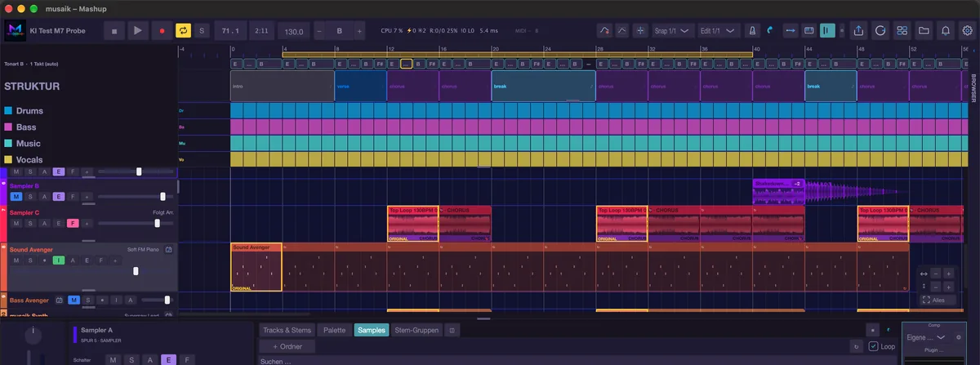Click the blue Drums color swatch
This screenshot has width=980, height=365.
point(7,111)
